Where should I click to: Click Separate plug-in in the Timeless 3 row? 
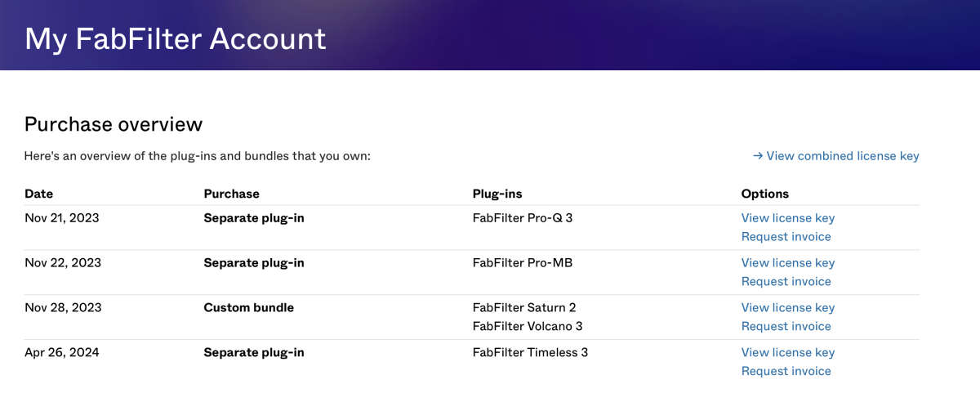point(254,353)
